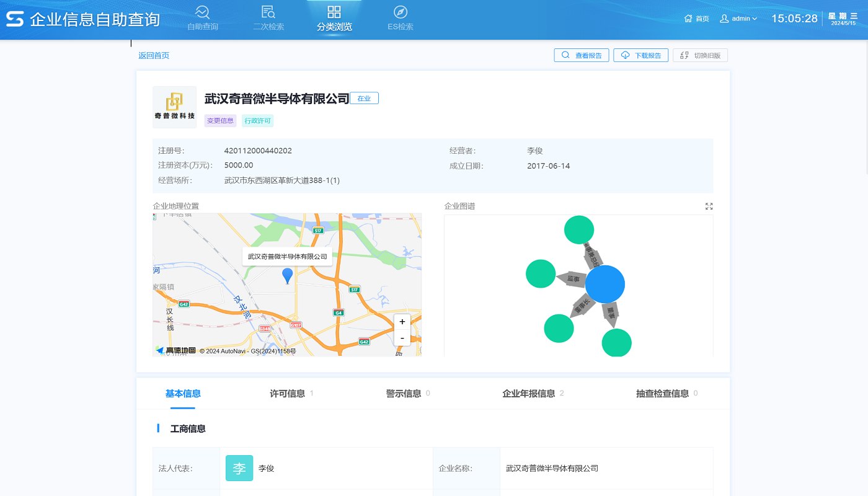This screenshot has height=496, width=868.
Task: Click the 首页 home icon
Action: 688,18
